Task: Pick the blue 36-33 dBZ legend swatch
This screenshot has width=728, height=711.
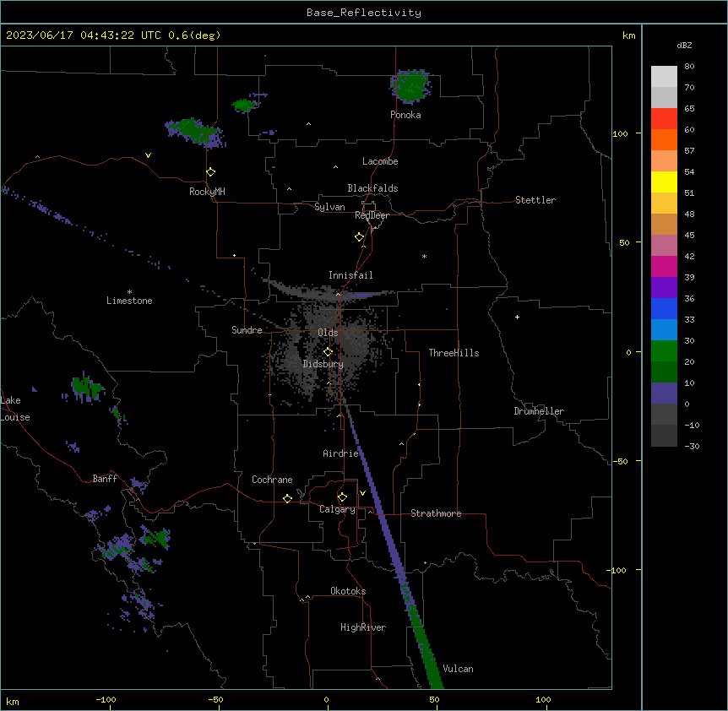Action: pos(664,308)
